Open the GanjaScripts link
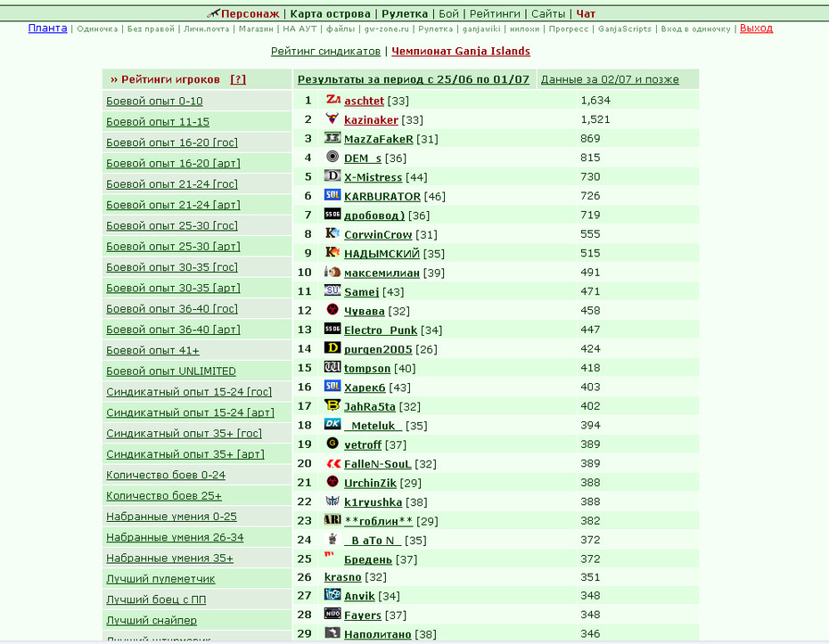 (625, 29)
